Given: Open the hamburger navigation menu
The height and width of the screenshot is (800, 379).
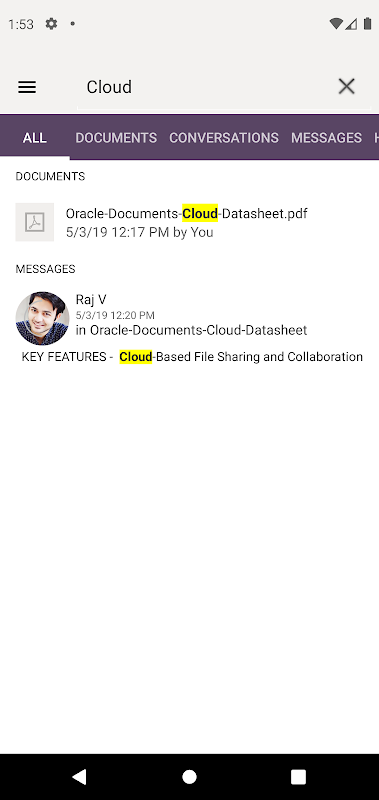Looking at the screenshot, I should tap(27, 87).
